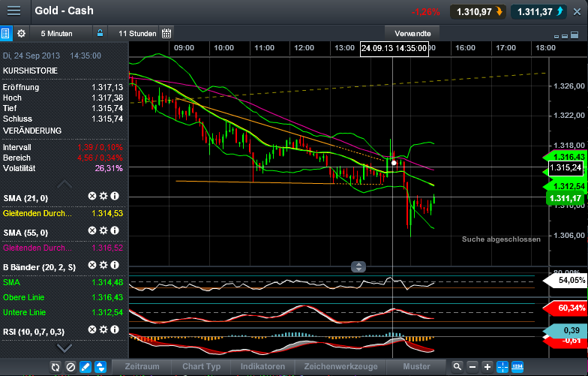Click the Eröffnung 1.317,13 row
Viewport: 588px width, 376px height.
coord(63,87)
